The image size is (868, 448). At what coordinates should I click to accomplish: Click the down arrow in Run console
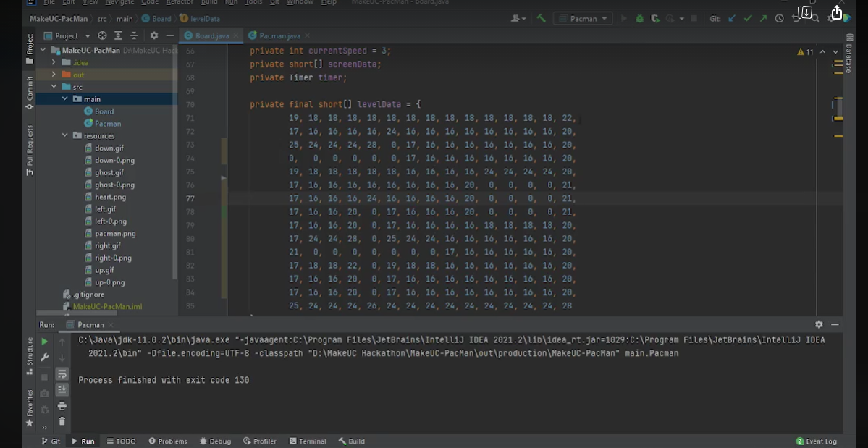pyautogui.click(x=62, y=358)
